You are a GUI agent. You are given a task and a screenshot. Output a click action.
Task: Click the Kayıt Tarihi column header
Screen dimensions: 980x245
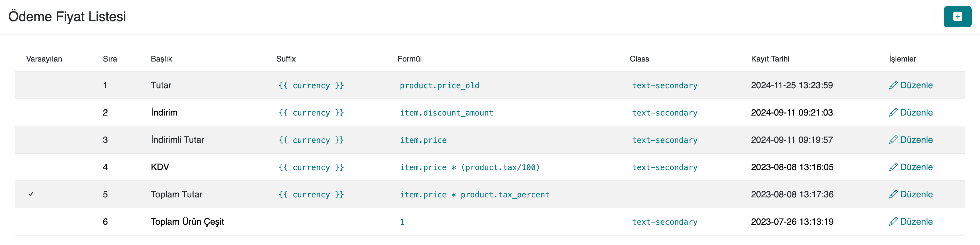[770, 59]
